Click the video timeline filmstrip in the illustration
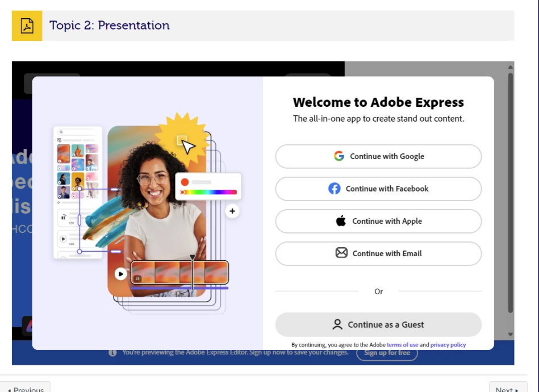This screenshot has width=539, height=392. [180, 272]
